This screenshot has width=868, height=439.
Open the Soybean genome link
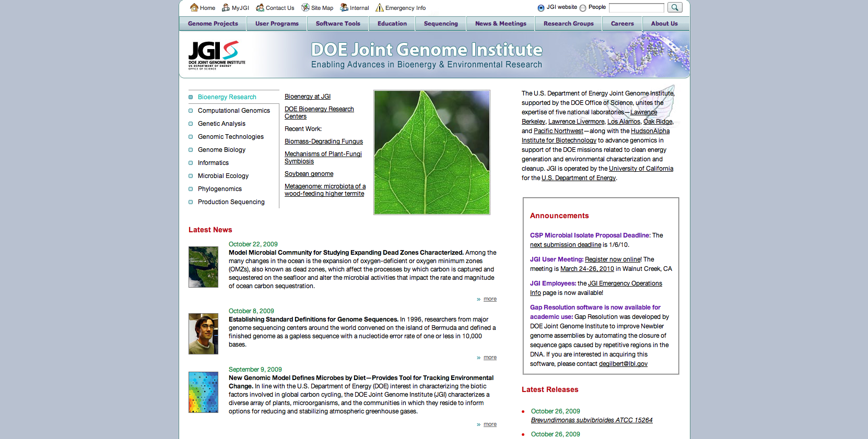coord(309,174)
